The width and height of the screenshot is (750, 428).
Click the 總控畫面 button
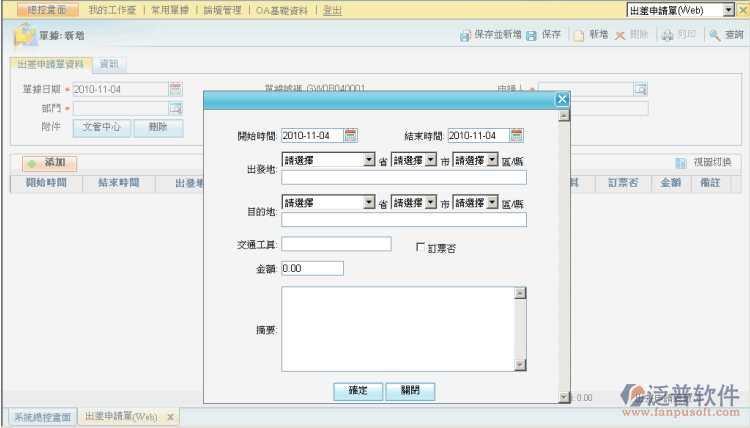coord(47,10)
